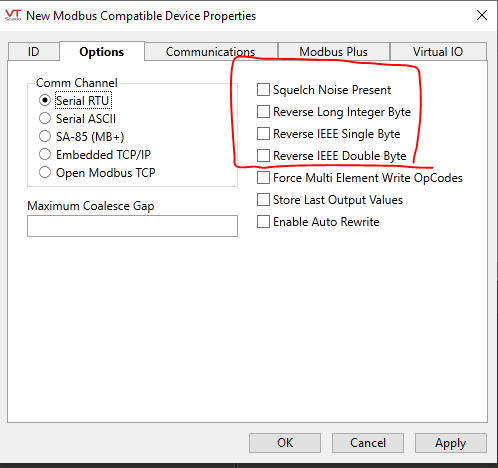Screen dimensions: 498x468
Task: Switch to the Modbus Plus tab
Action: (x=333, y=52)
